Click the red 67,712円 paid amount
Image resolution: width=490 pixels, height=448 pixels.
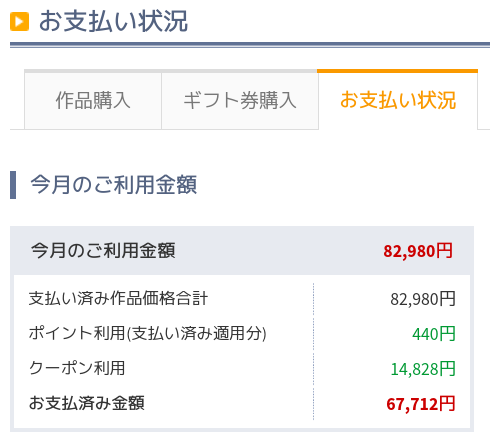tap(421, 404)
